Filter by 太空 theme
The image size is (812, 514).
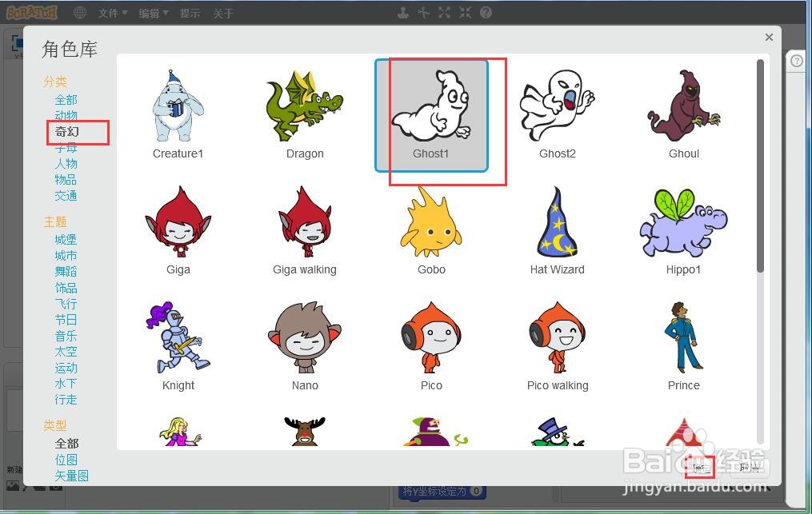tap(66, 352)
